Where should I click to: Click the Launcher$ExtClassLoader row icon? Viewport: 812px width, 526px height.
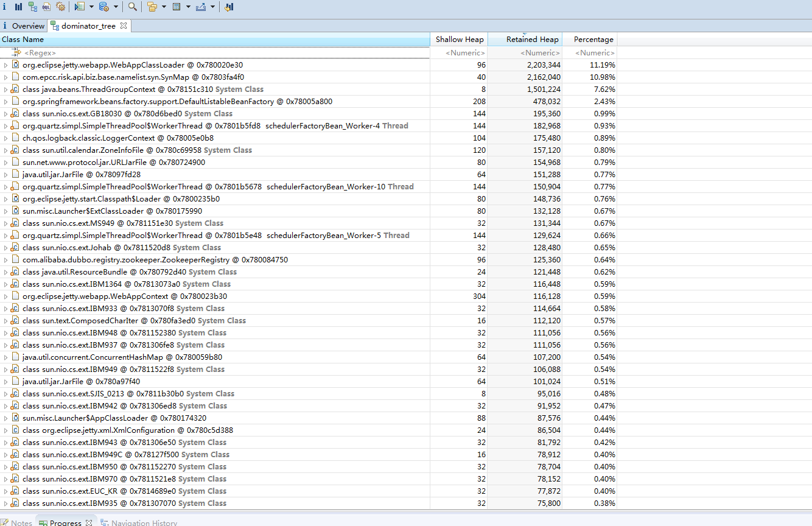[x=15, y=211]
